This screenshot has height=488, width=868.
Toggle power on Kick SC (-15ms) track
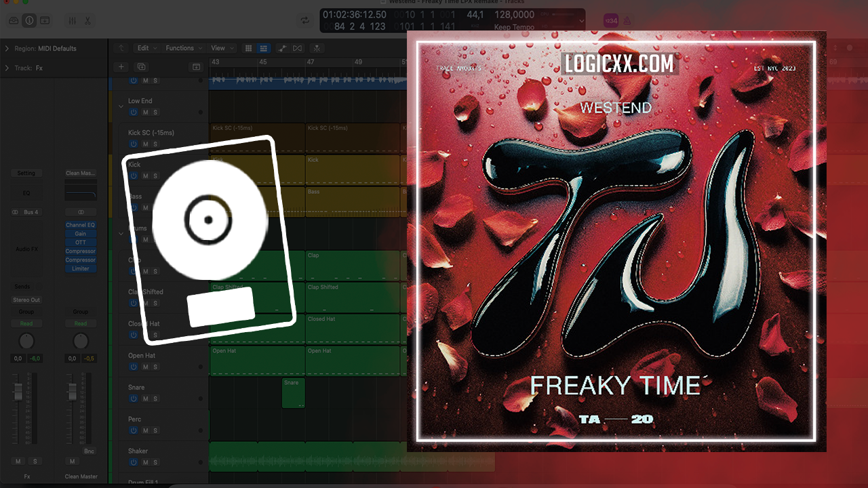(133, 144)
